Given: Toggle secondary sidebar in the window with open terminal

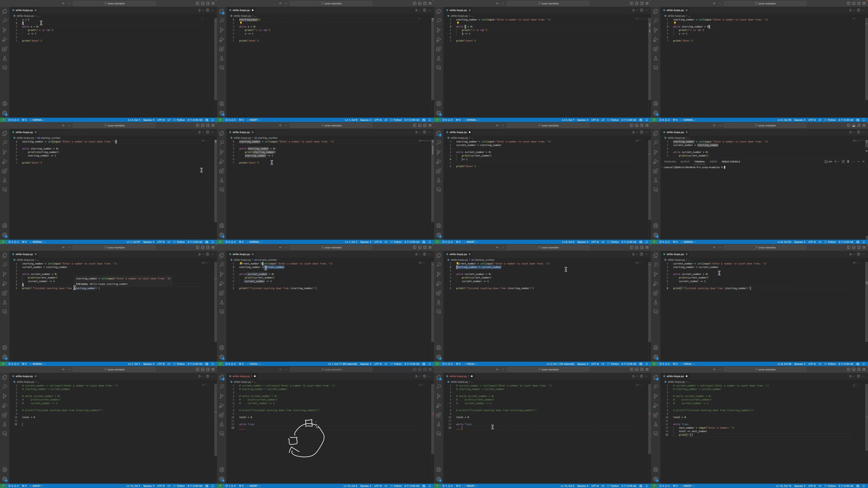Looking at the screenshot, I should pos(859,125).
